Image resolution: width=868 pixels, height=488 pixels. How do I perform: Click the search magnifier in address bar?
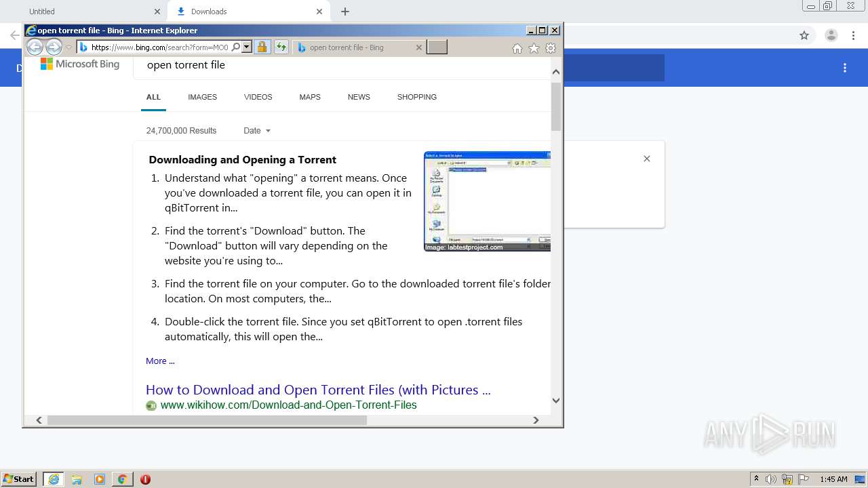(x=235, y=47)
